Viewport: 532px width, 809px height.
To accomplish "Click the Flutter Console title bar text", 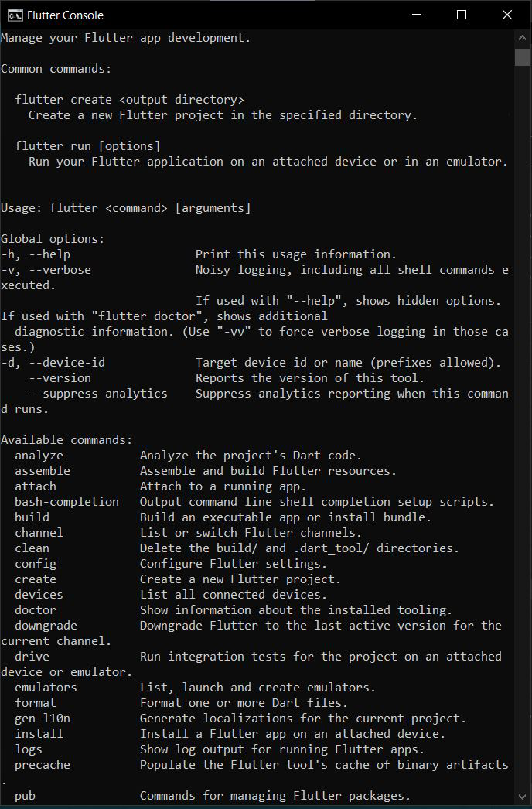I will pyautogui.click(x=65, y=15).
